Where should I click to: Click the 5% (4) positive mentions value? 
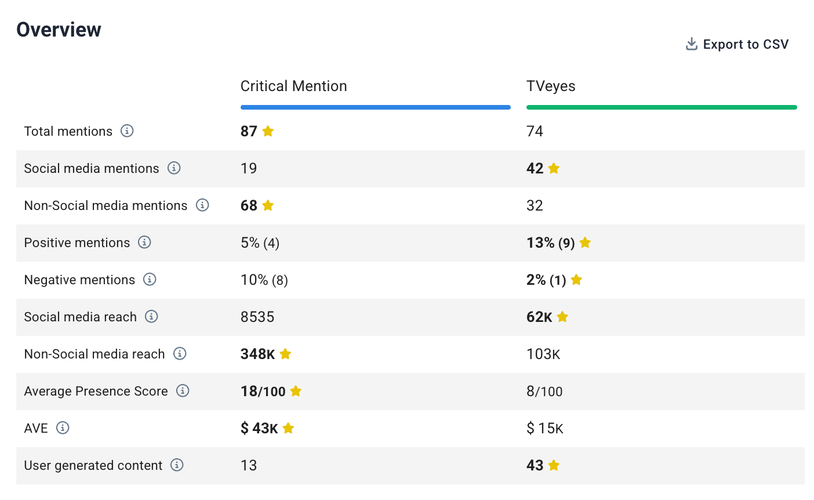260,243
